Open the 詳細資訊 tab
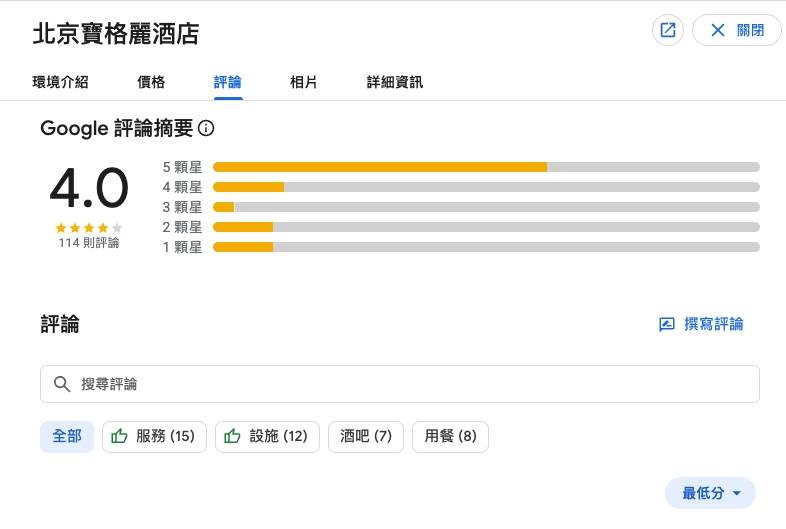Image resolution: width=786 pixels, height=529 pixels. tap(394, 82)
